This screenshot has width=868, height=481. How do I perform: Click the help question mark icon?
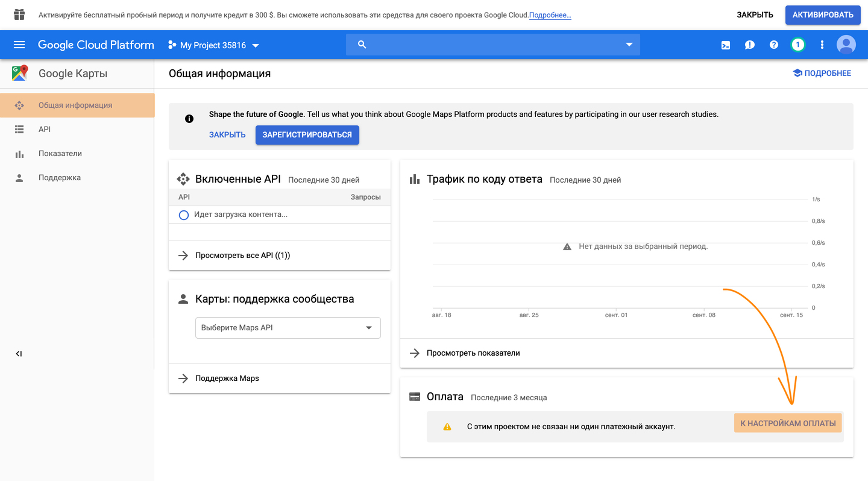tap(774, 45)
